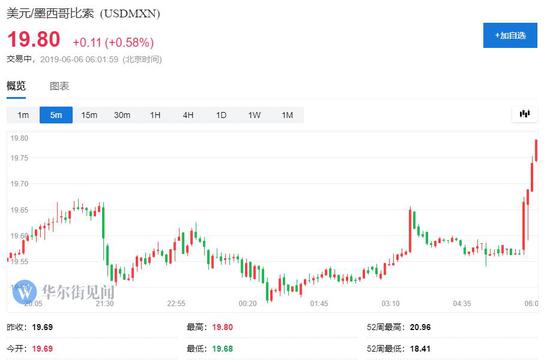
Task: Select the 1W timeframe
Action: (x=254, y=115)
